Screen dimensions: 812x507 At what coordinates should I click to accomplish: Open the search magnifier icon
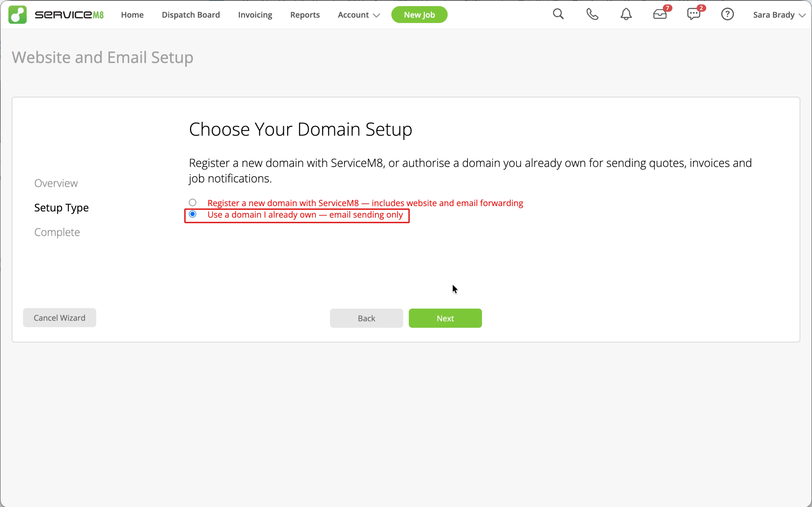pyautogui.click(x=558, y=14)
